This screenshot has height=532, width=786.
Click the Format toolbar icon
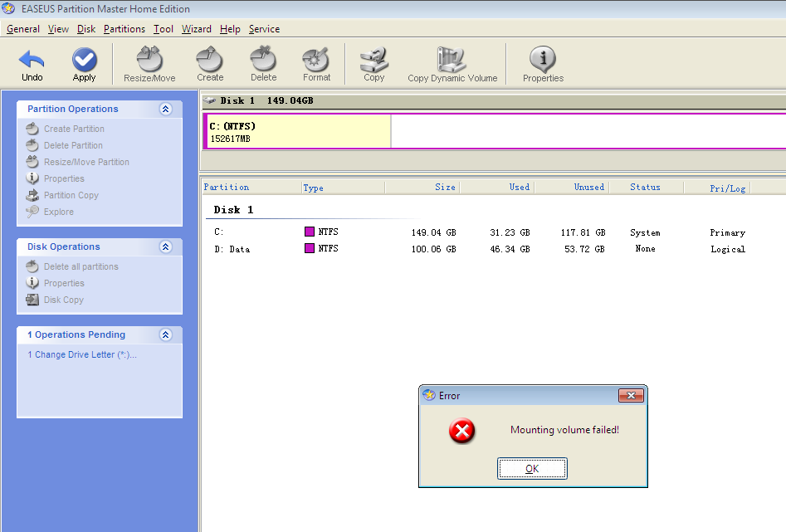tap(315, 59)
